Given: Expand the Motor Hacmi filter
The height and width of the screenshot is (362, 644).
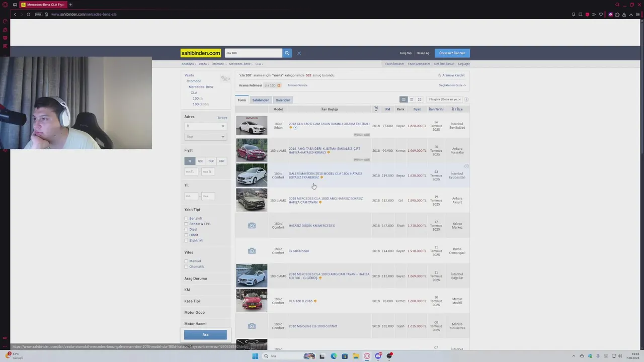Looking at the screenshot, I should click(x=195, y=324).
